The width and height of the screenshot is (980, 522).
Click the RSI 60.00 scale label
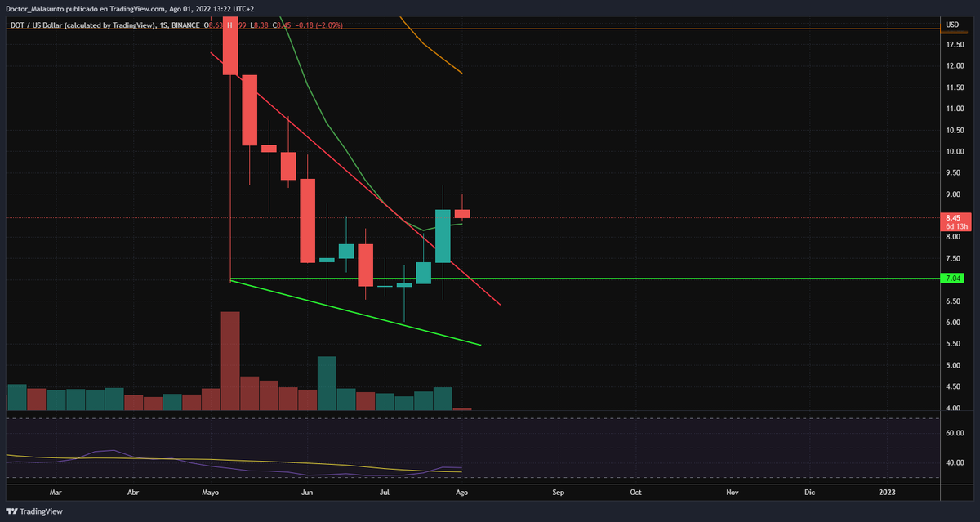click(955, 434)
